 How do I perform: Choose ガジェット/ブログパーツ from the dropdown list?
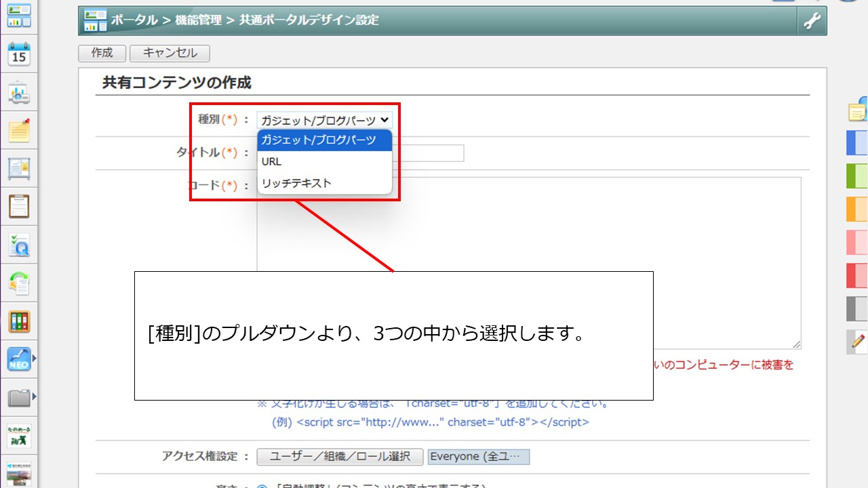(324, 140)
